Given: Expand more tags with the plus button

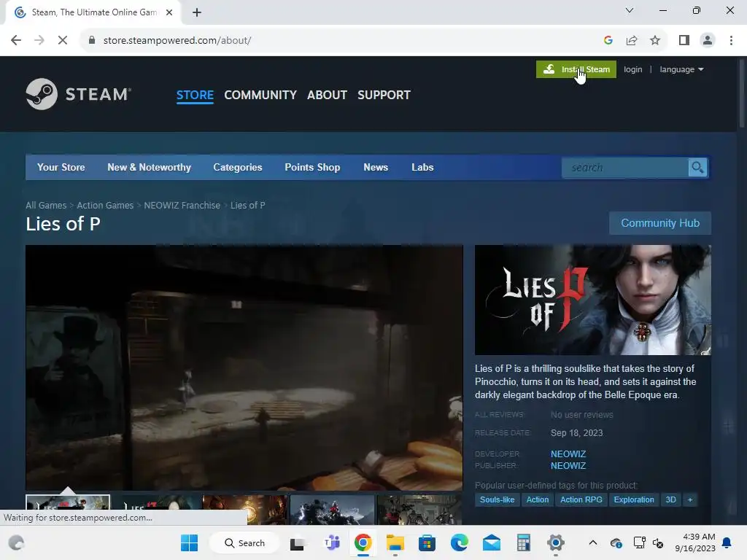Looking at the screenshot, I should [690, 499].
